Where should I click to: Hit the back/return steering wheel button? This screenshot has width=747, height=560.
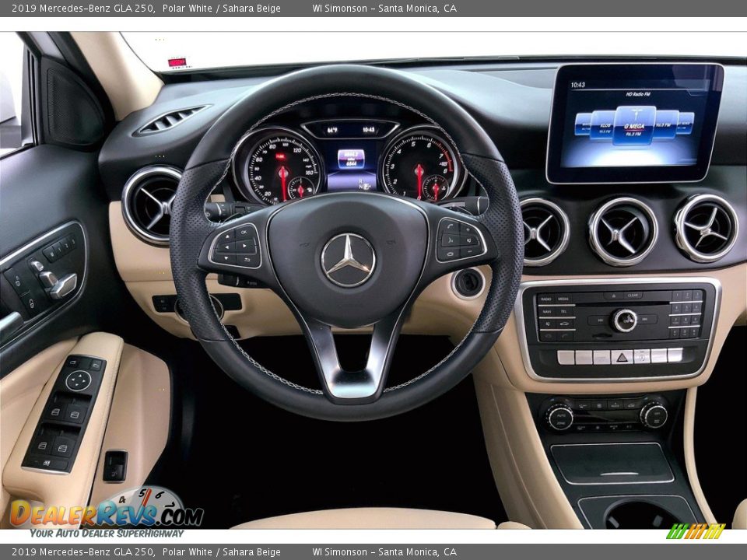click(247, 260)
